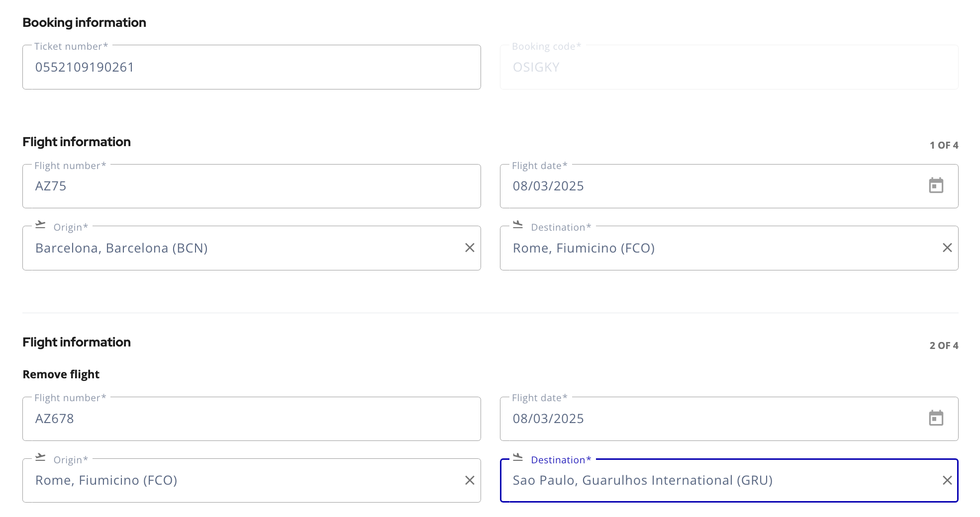Click takeoff plane icon beside second flight Origin
The height and width of the screenshot is (517, 980).
[x=40, y=457]
